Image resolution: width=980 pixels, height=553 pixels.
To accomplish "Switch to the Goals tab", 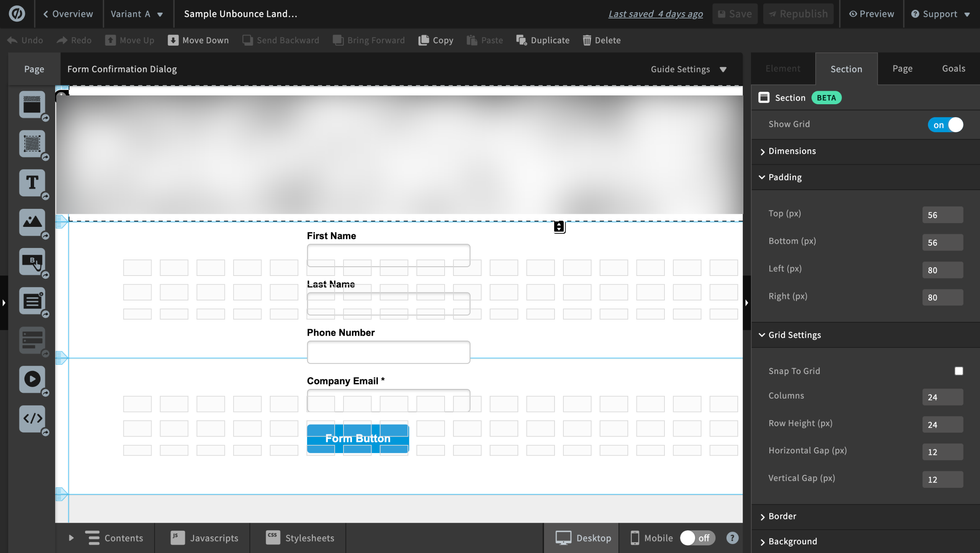I will pyautogui.click(x=953, y=69).
